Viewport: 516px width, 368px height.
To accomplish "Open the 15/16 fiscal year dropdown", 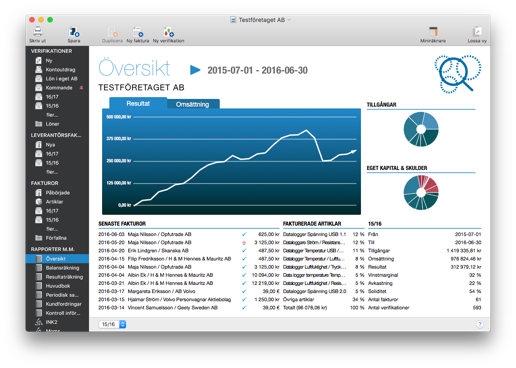I will (112, 324).
